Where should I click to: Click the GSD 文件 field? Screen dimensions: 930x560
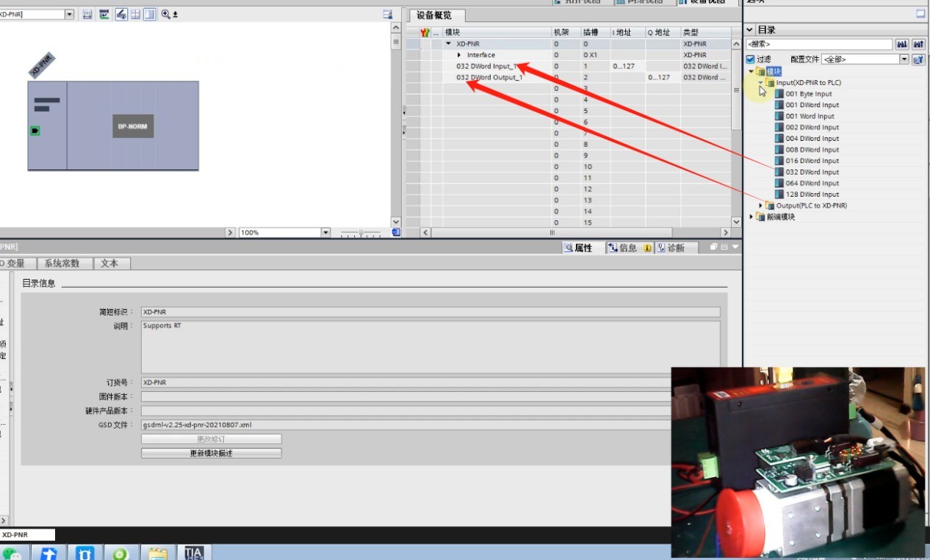(x=430, y=425)
